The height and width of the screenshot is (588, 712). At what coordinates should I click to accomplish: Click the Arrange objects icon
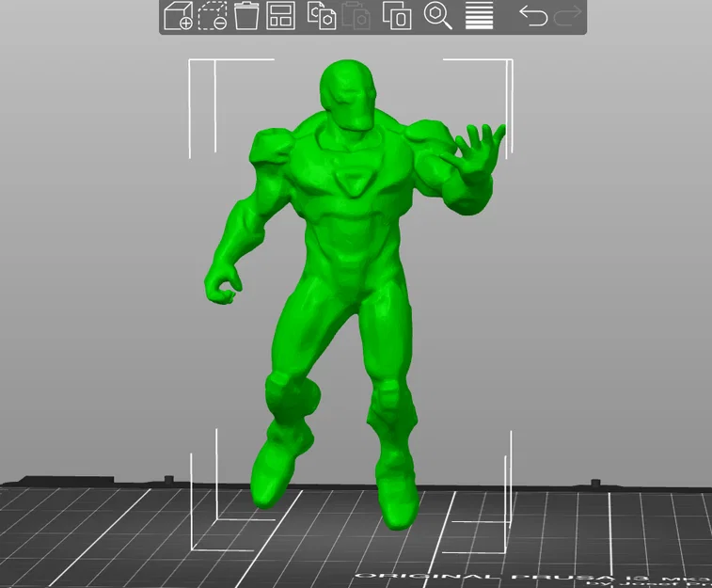[280, 16]
